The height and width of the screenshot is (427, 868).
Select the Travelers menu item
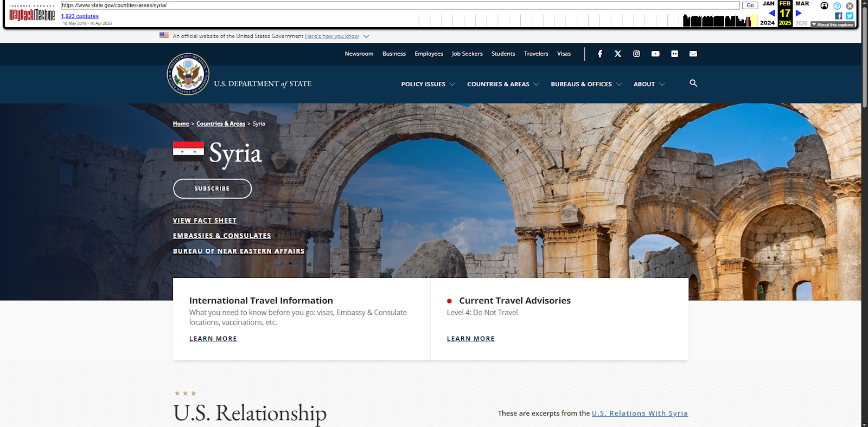point(535,54)
